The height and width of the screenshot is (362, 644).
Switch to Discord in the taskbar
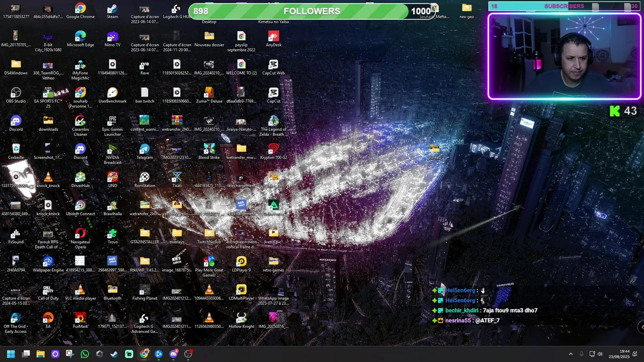click(174, 354)
